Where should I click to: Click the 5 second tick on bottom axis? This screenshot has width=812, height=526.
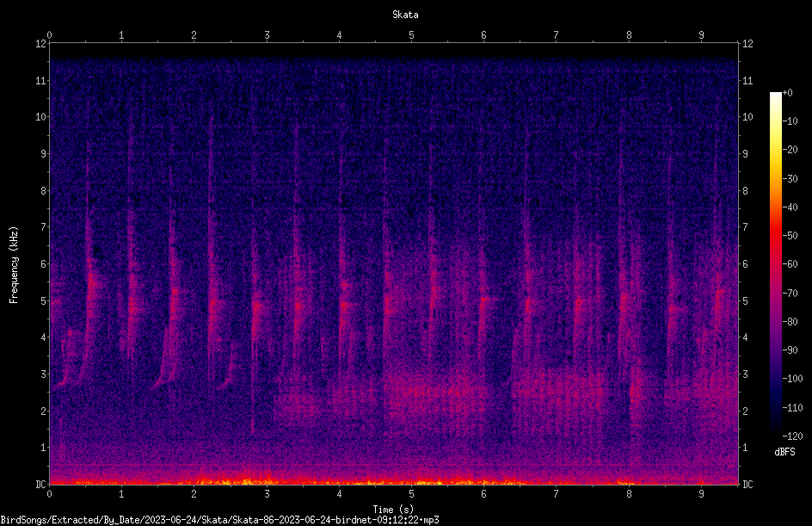coord(411,494)
